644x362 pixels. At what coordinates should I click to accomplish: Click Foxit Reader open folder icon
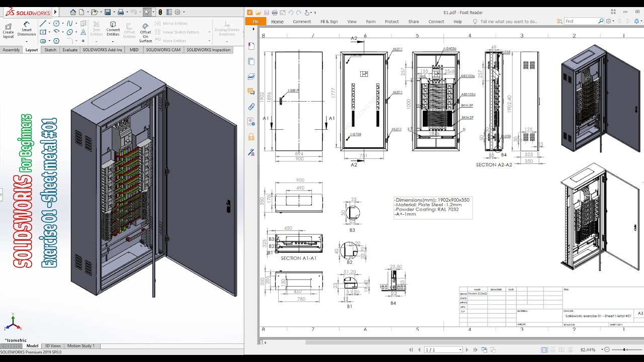(258, 13)
